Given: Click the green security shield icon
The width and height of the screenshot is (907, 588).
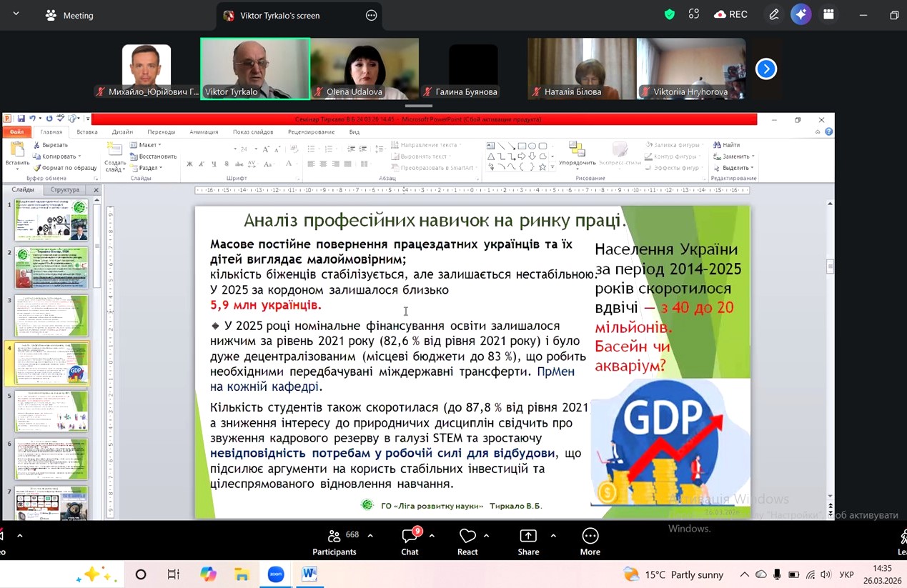Looking at the screenshot, I should [x=670, y=14].
